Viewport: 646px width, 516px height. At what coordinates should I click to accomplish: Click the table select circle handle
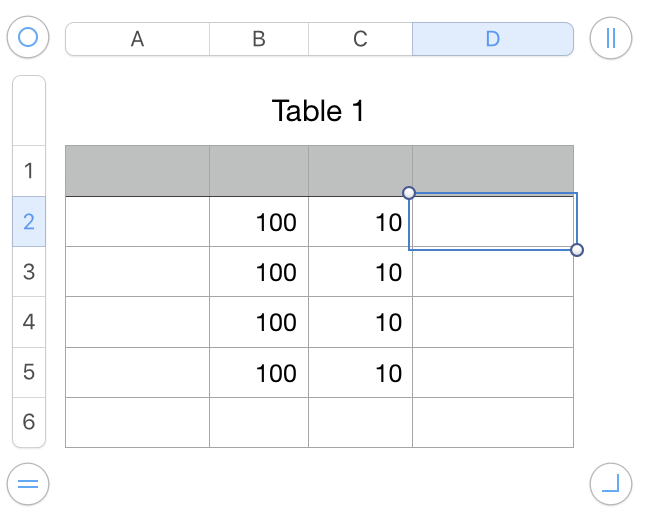tap(28, 38)
